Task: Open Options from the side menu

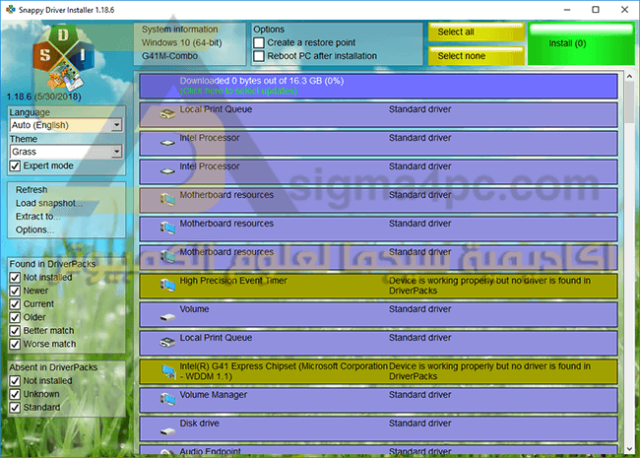Action: (x=34, y=230)
